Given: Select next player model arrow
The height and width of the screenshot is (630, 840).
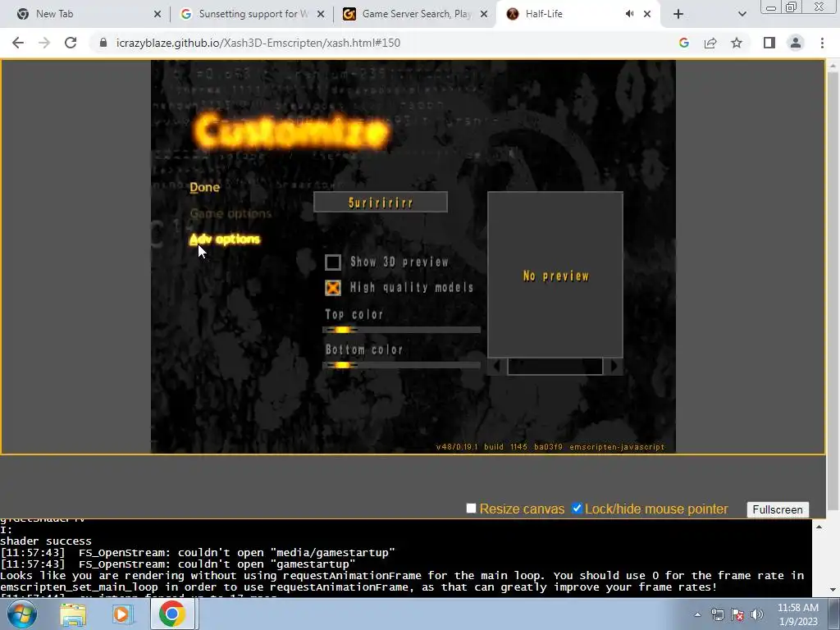Looking at the screenshot, I should [x=614, y=367].
